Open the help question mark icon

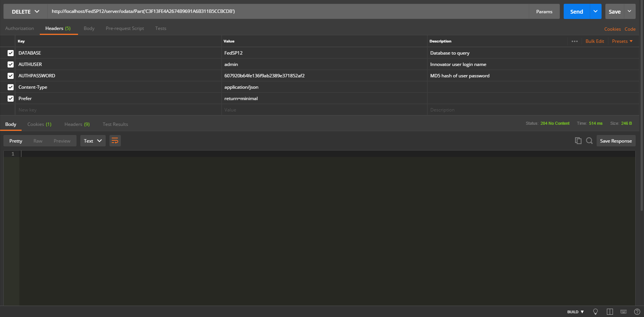coord(637,312)
